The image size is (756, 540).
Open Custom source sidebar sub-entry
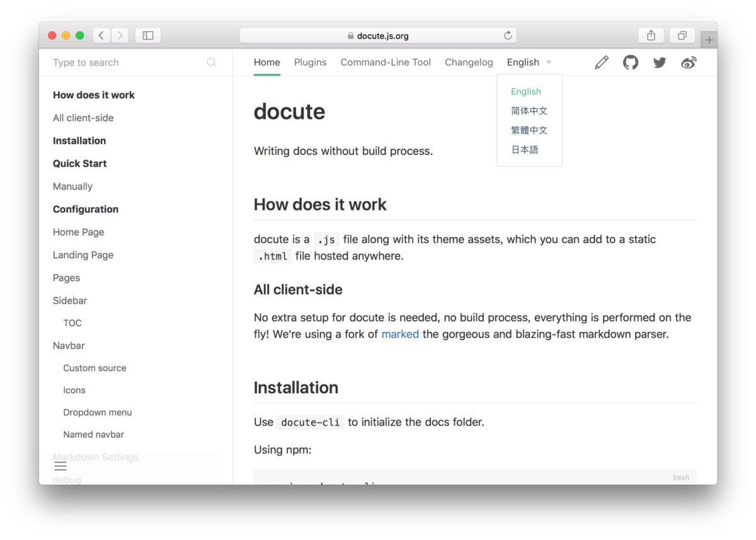pos(94,368)
